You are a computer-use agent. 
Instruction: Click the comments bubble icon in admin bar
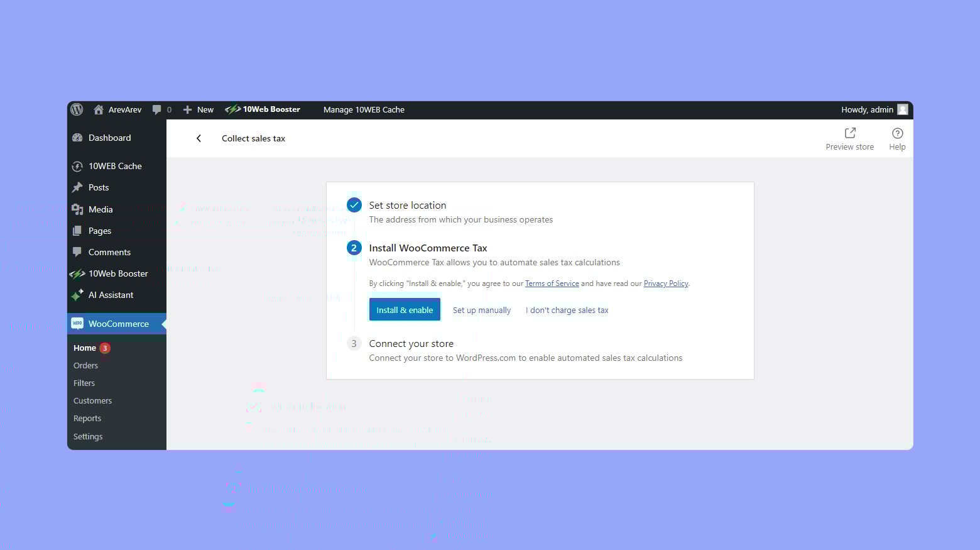[157, 109]
